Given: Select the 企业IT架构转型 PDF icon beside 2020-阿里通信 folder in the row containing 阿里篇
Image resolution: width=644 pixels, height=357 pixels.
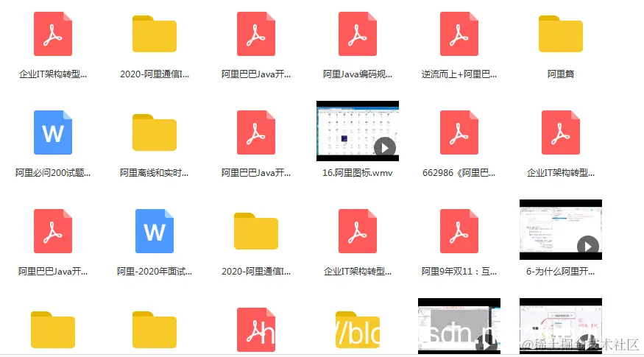Looking at the screenshot, I should pos(53,34).
